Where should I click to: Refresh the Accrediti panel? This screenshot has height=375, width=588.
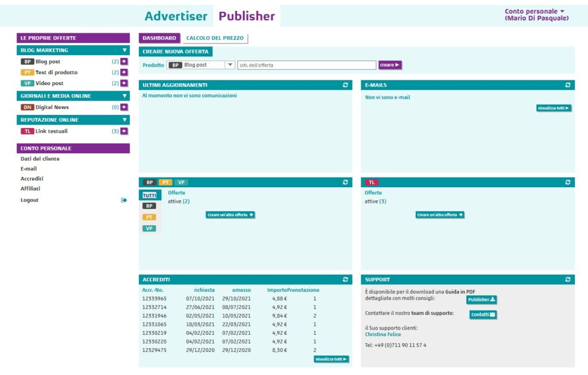point(345,279)
